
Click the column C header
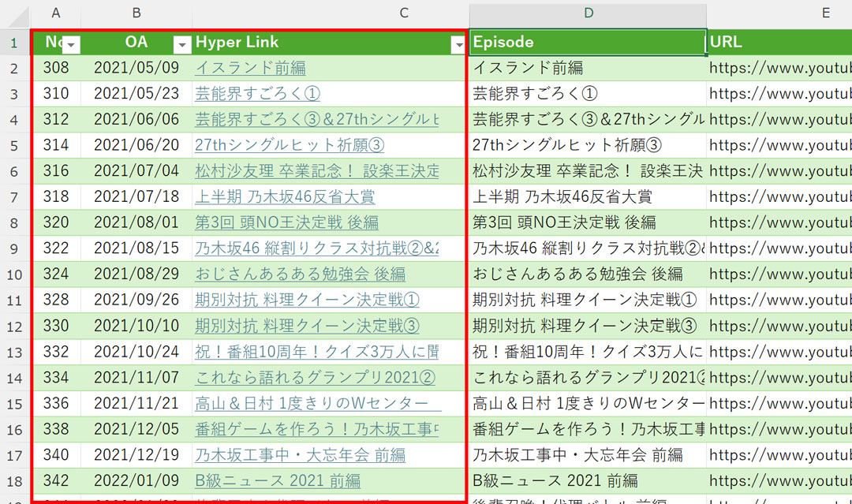pyautogui.click(x=404, y=13)
